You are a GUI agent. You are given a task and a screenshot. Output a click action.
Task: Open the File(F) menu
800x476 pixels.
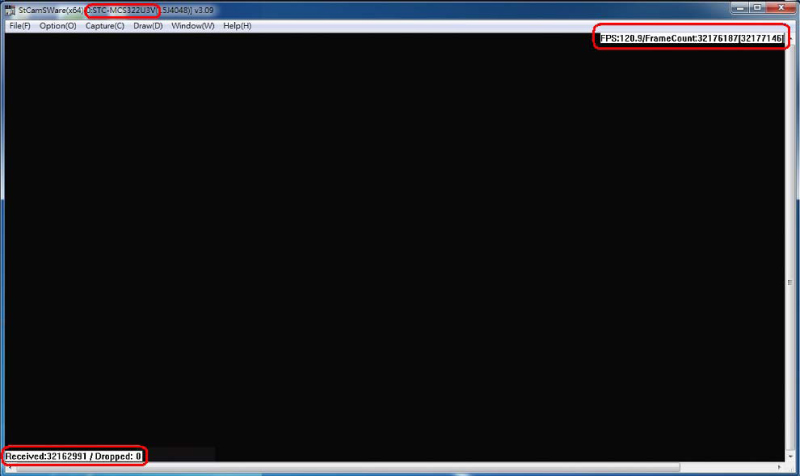point(19,25)
